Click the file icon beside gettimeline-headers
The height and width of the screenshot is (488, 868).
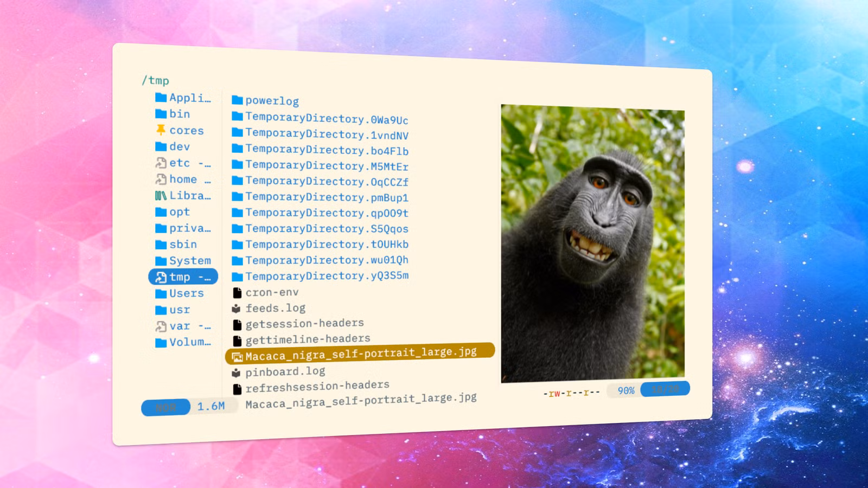[x=237, y=341]
